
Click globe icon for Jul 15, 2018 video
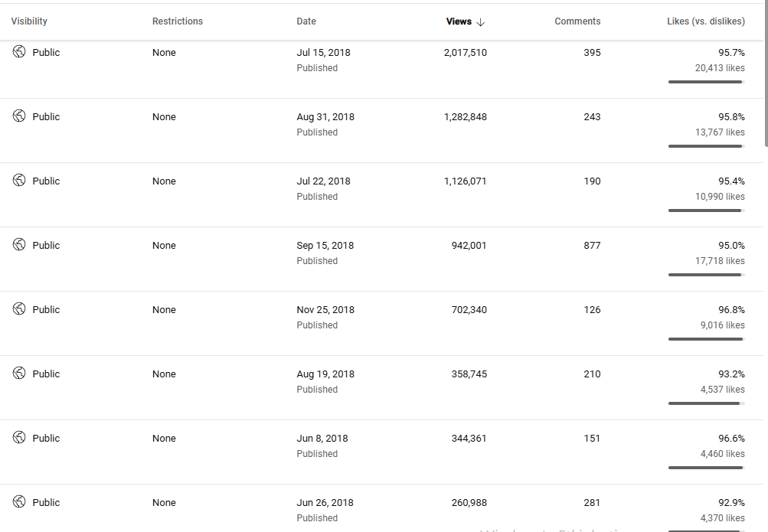click(19, 52)
